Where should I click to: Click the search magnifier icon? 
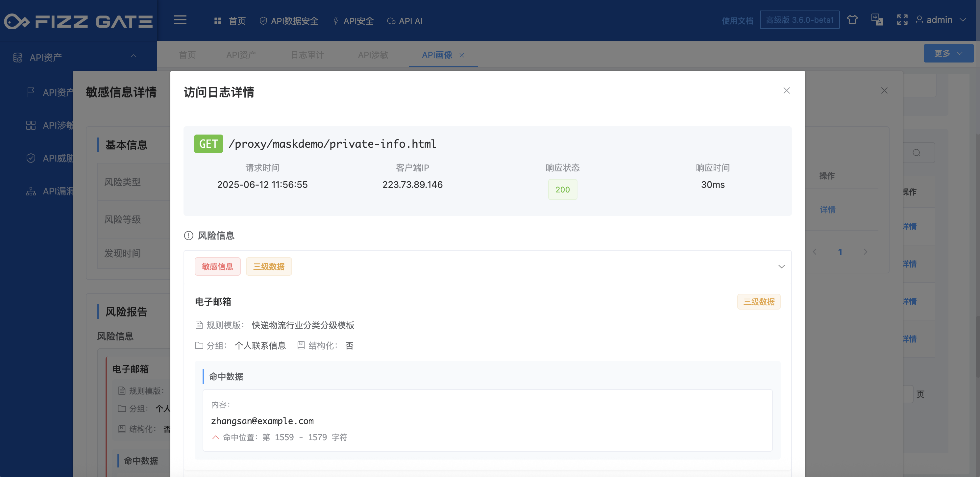coord(916,153)
